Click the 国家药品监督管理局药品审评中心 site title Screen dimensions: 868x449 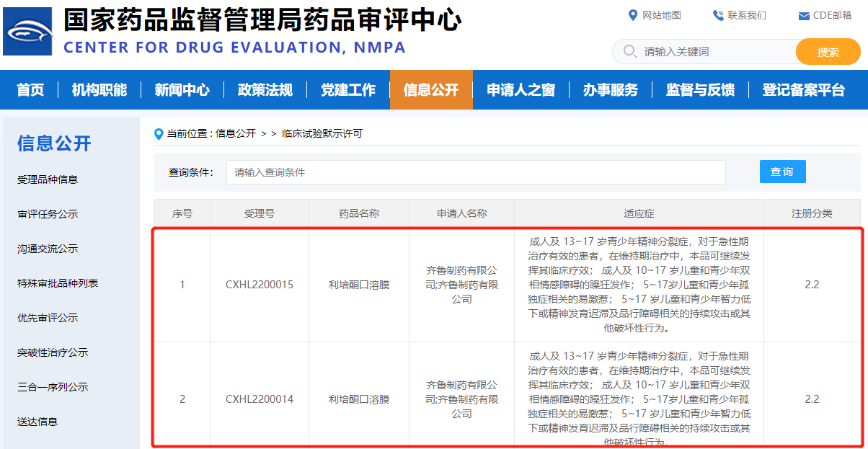click(x=262, y=21)
